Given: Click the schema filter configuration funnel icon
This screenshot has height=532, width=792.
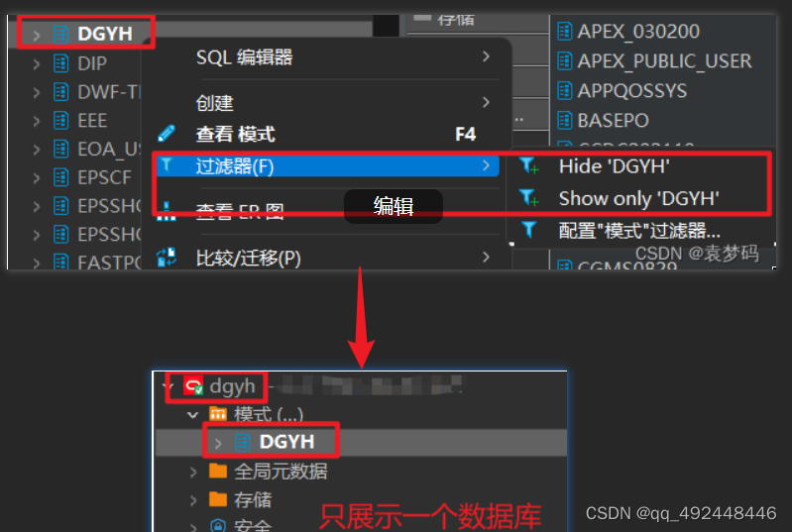Looking at the screenshot, I should coord(529,230).
